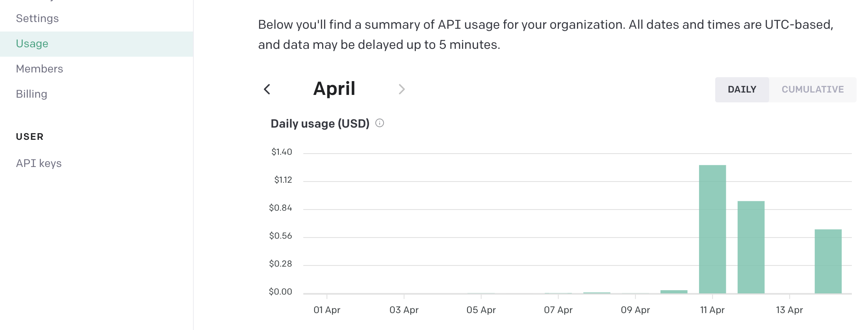Click the 01 Apr axis label
Image resolution: width=868 pixels, height=330 pixels.
tap(326, 310)
